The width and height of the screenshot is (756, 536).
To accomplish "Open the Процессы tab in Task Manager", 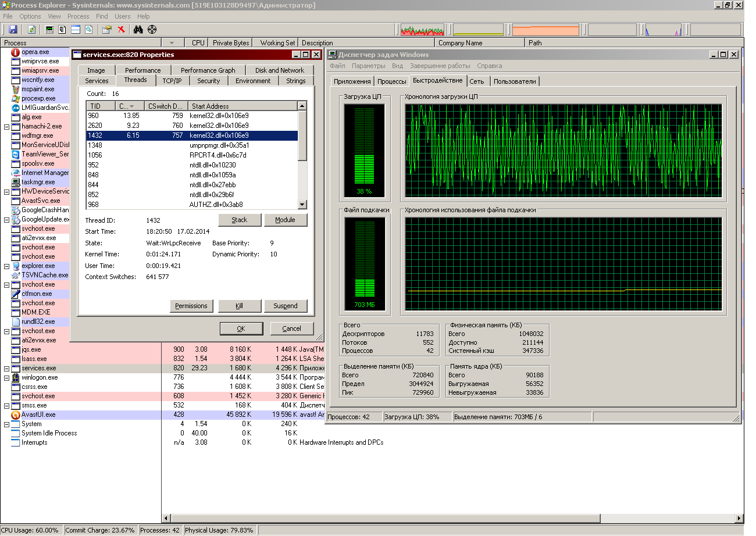I will pos(391,81).
